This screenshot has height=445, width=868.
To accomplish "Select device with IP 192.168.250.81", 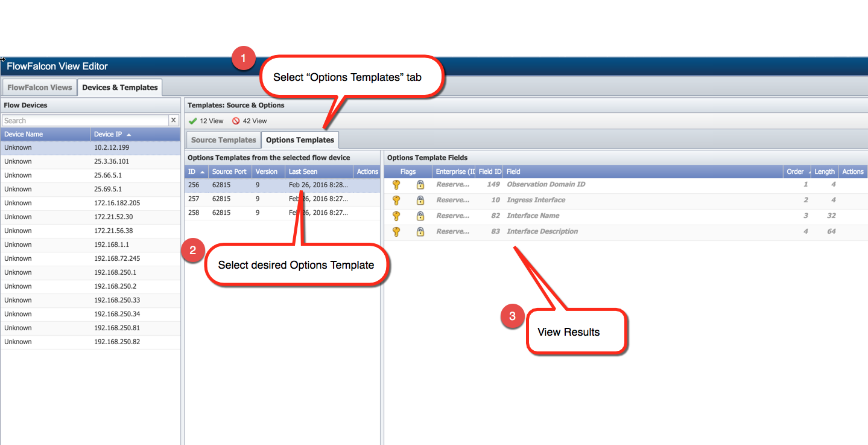I will pos(90,328).
